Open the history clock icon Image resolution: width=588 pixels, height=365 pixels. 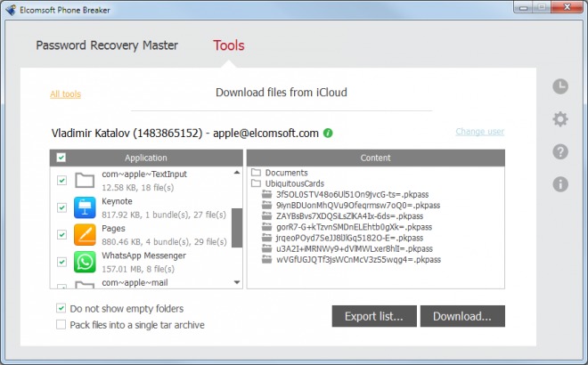(x=560, y=86)
